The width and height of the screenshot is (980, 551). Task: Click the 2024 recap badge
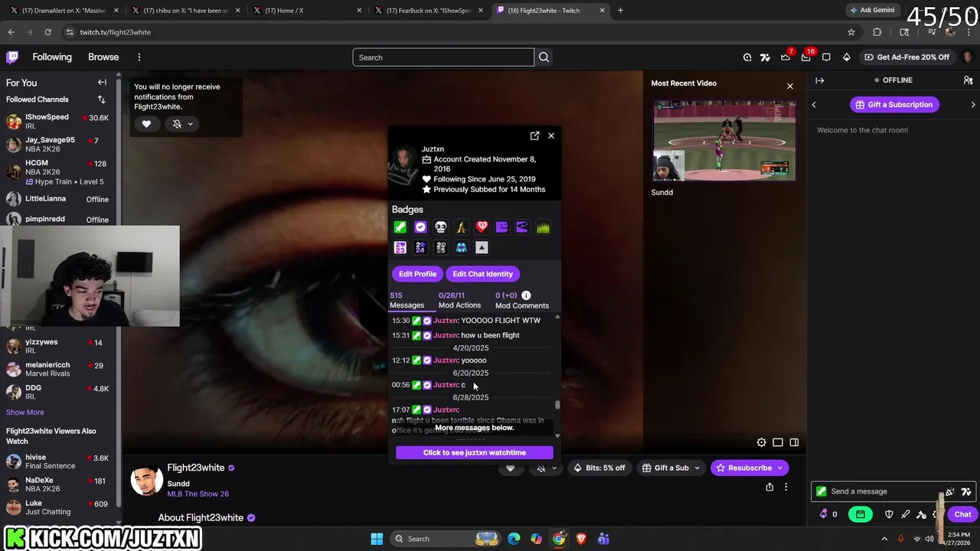tap(420, 247)
